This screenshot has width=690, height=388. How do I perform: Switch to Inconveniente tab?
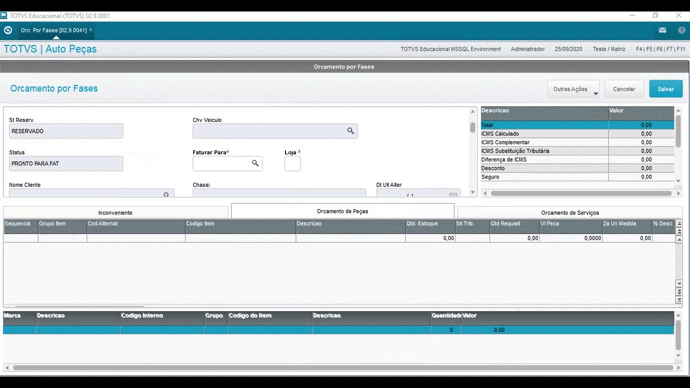tap(115, 212)
